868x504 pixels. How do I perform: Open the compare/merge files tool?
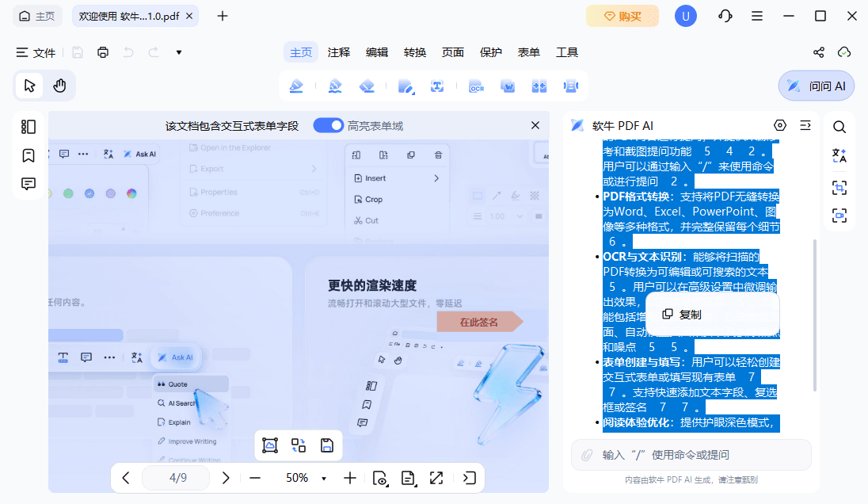[539, 86]
